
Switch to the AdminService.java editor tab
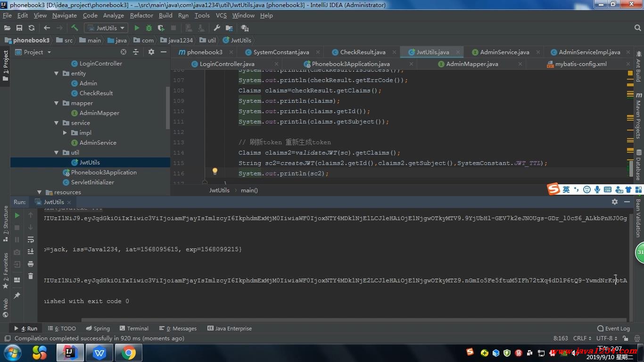504,52
